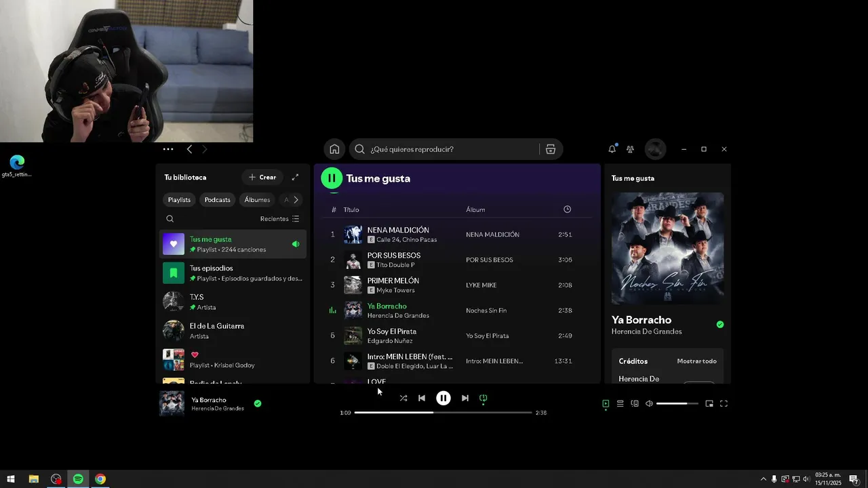Open the playback queue icon
Viewport: 868px width, 488px height.
click(620, 404)
